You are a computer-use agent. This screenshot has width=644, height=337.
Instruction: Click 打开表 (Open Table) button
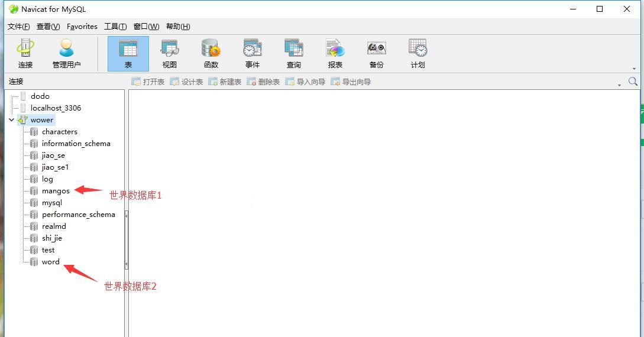[x=148, y=82]
